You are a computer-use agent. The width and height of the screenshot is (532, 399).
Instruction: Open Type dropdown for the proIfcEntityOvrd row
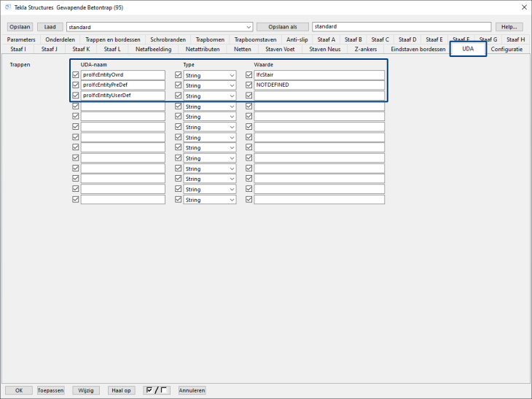click(x=210, y=75)
